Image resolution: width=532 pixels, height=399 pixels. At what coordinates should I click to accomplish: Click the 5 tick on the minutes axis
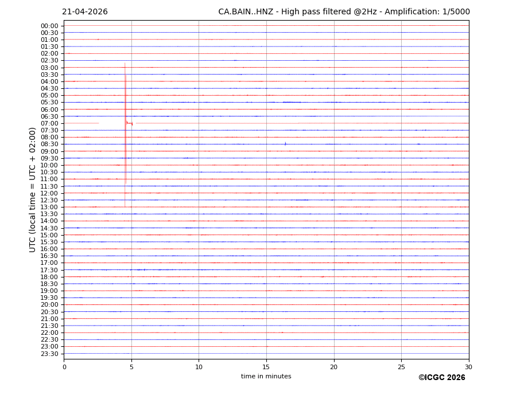point(131,367)
